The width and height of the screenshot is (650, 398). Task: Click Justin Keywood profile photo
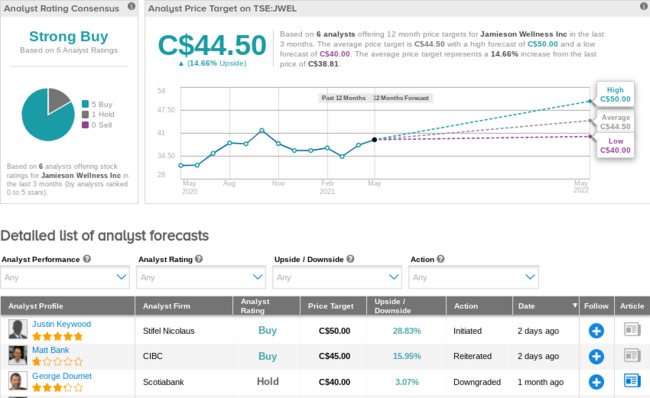pos(18,329)
